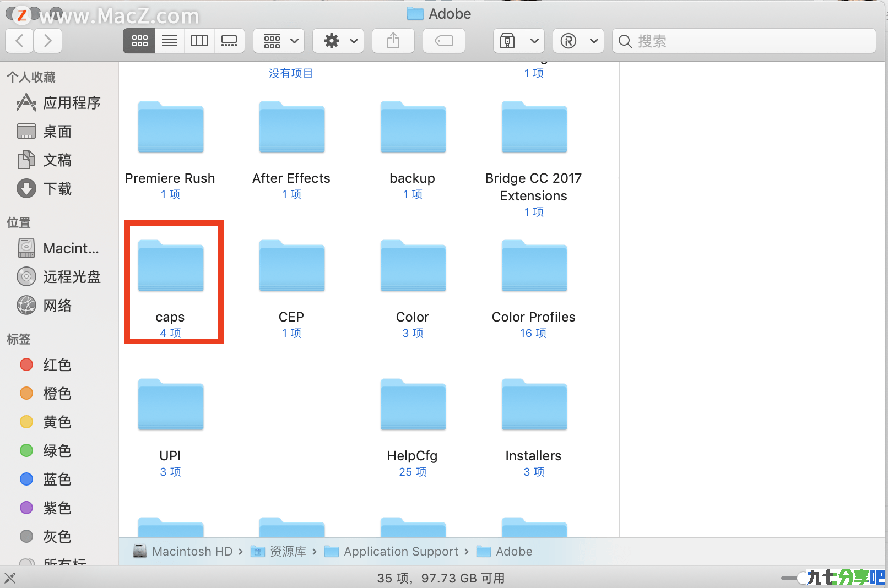Select the 橙色 tag
The width and height of the screenshot is (888, 588).
point(46,394)
